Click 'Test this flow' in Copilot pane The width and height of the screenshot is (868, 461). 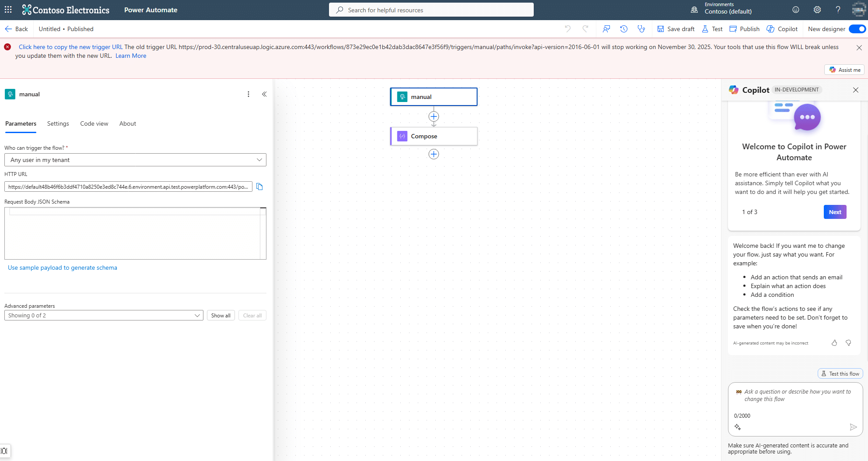click(840, 373)
